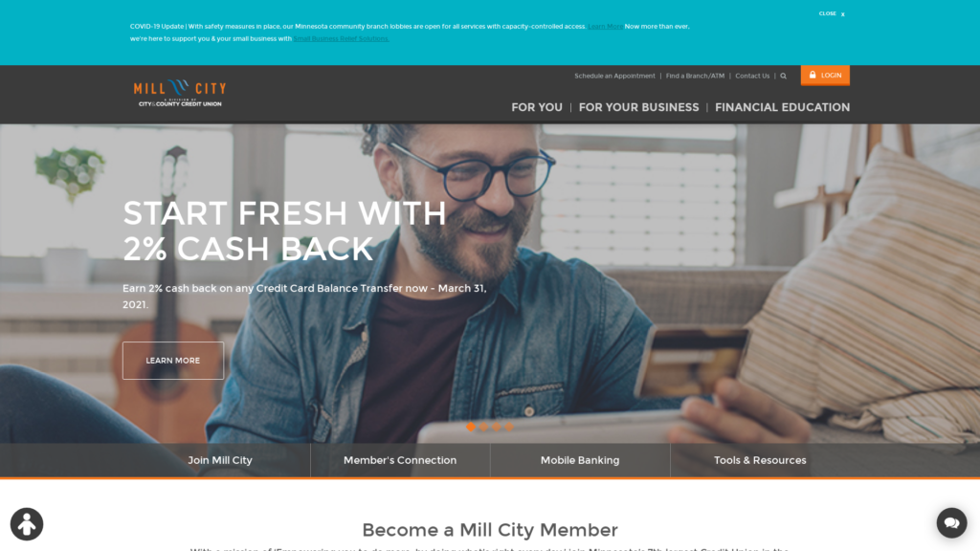Open the Member's Connection tab

click(x=400, y=460)
